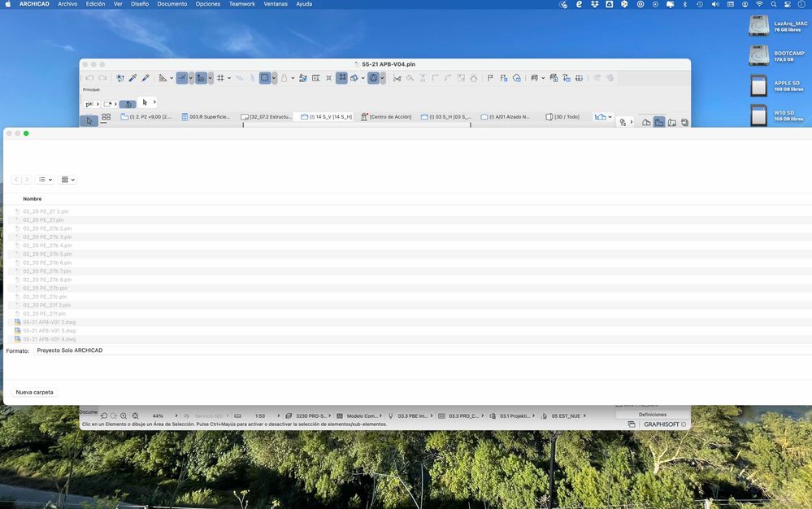Open dropdown next to the padlock icon
This screenshot has height=509, width=812.
(293, 78)
